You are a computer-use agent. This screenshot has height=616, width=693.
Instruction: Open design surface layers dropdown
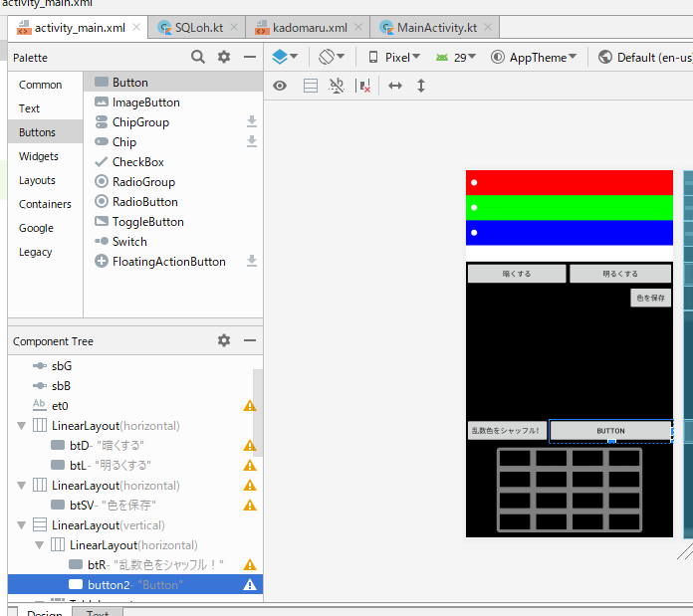[285, 57]
